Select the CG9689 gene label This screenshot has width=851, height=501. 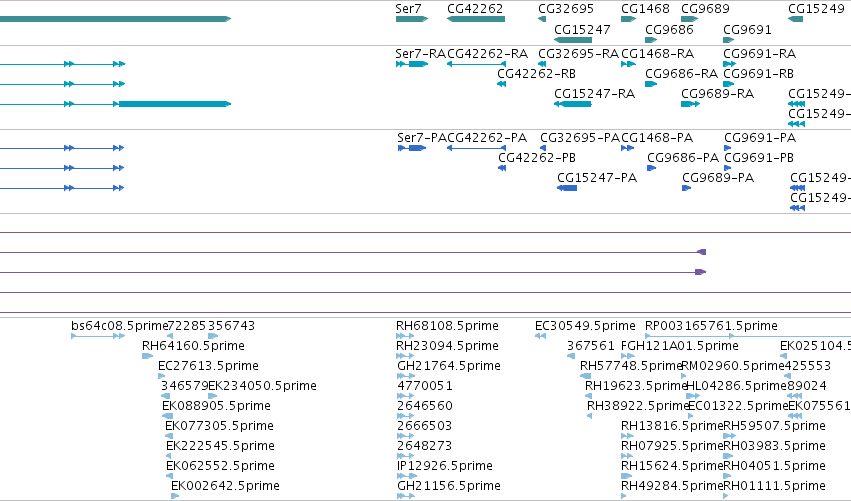click(x=706, y=9)
